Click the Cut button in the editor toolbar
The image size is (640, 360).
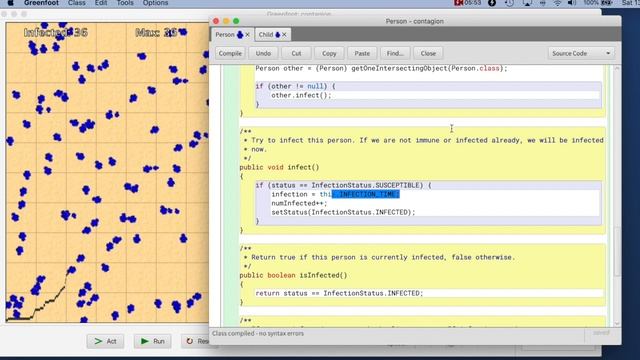coord(296,53)
